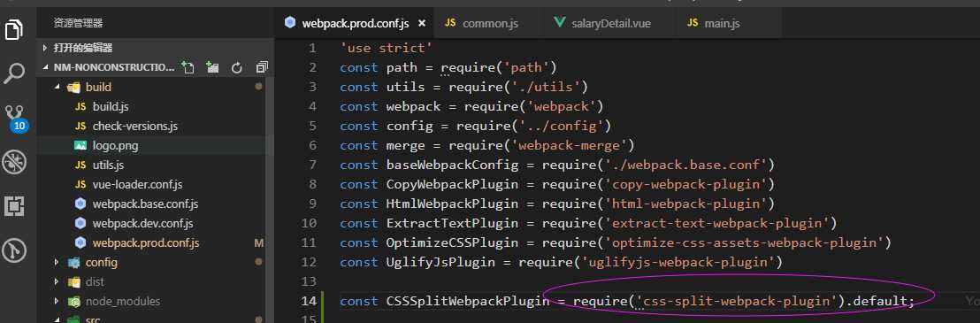980x323 pixels.
Task: Click 'use strict' text on line 1
Action: pos(387,48)
